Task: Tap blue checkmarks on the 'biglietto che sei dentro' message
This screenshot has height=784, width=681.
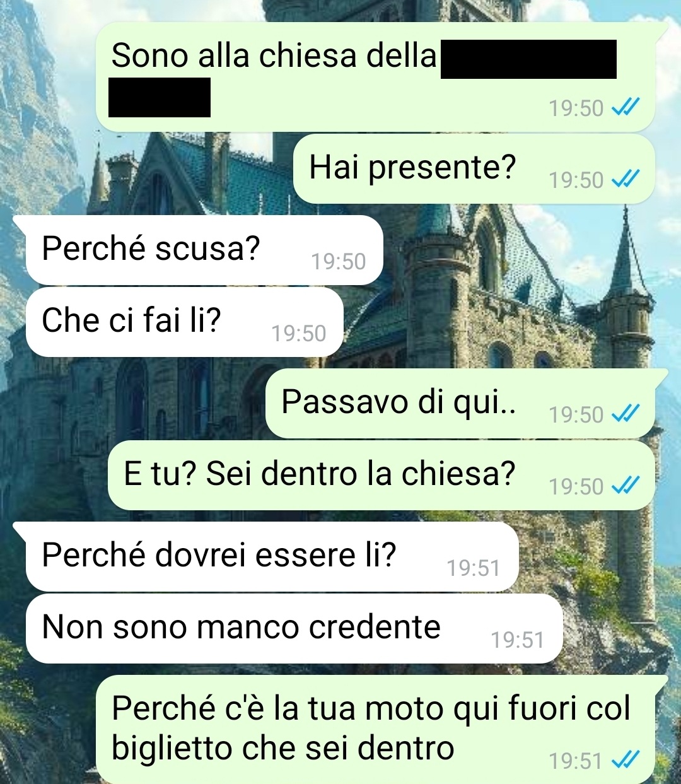Action: [626, 761]
